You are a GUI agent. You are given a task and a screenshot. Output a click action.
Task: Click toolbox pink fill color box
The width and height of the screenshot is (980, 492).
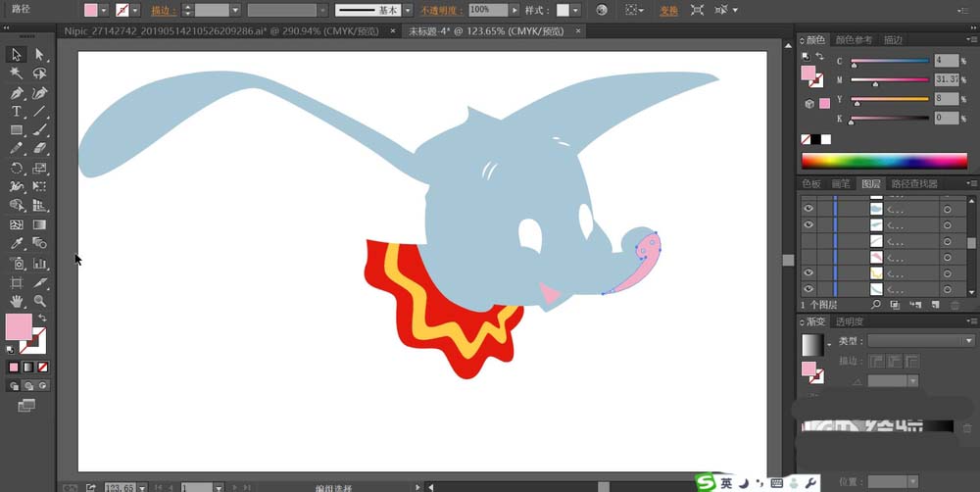click(19, 327)
